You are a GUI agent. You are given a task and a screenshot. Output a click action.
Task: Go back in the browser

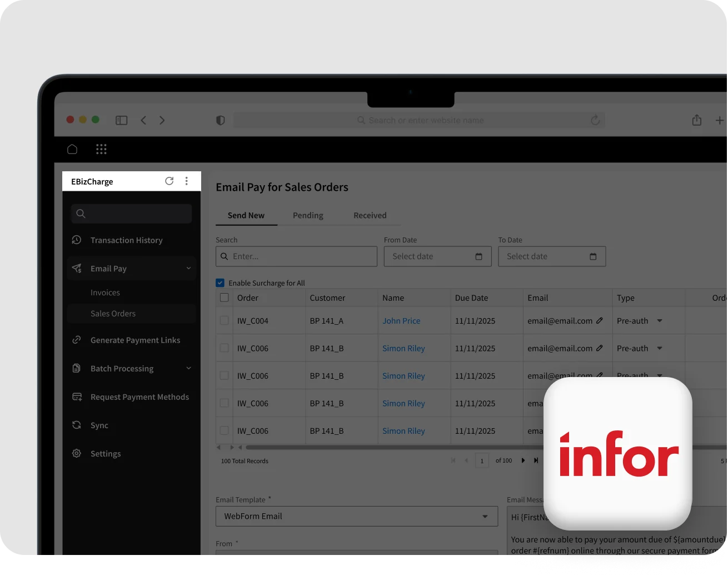(x=143, y=120)
